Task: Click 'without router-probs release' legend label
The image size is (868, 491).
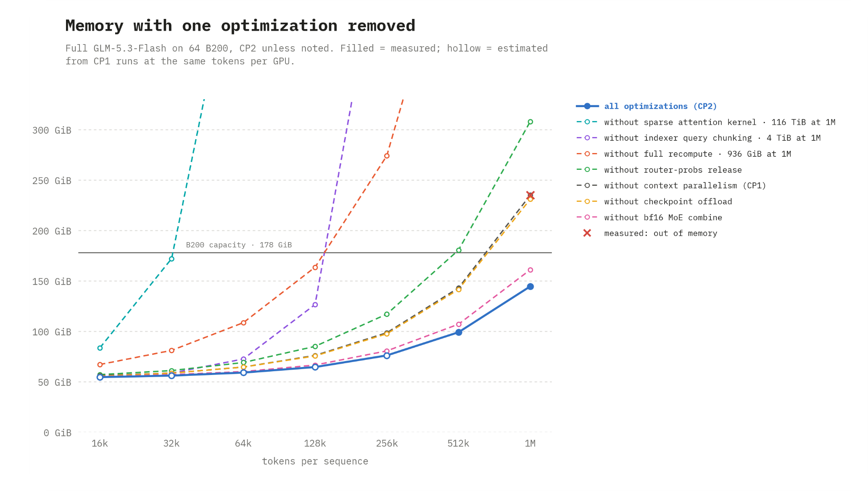Action: point(673,170)
